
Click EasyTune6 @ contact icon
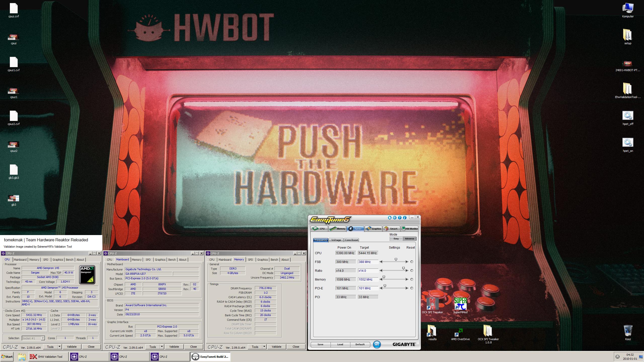click(x=395, y=218)
